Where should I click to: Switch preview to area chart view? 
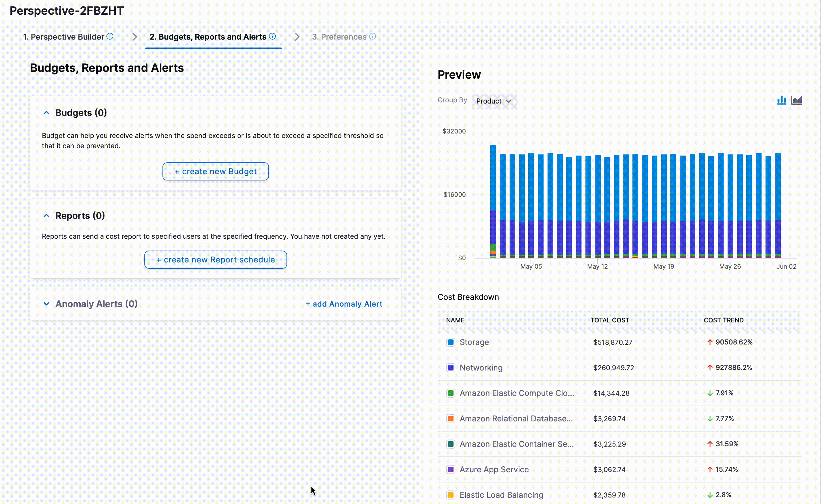796,100
